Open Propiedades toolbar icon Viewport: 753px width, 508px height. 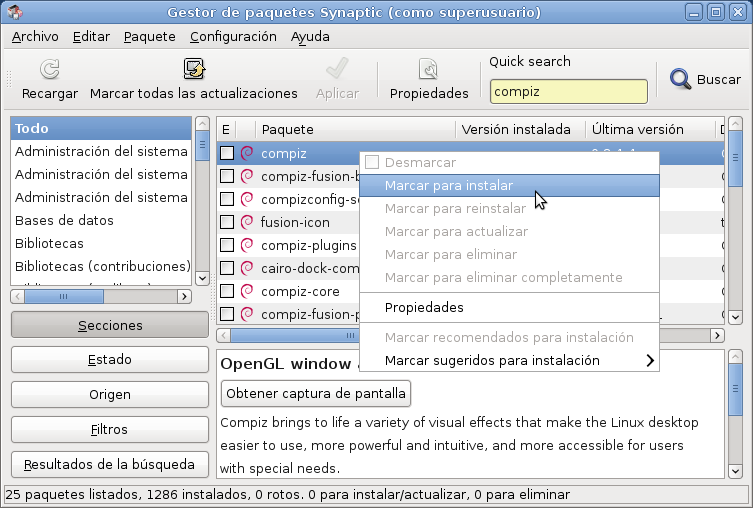click(429, 69)
